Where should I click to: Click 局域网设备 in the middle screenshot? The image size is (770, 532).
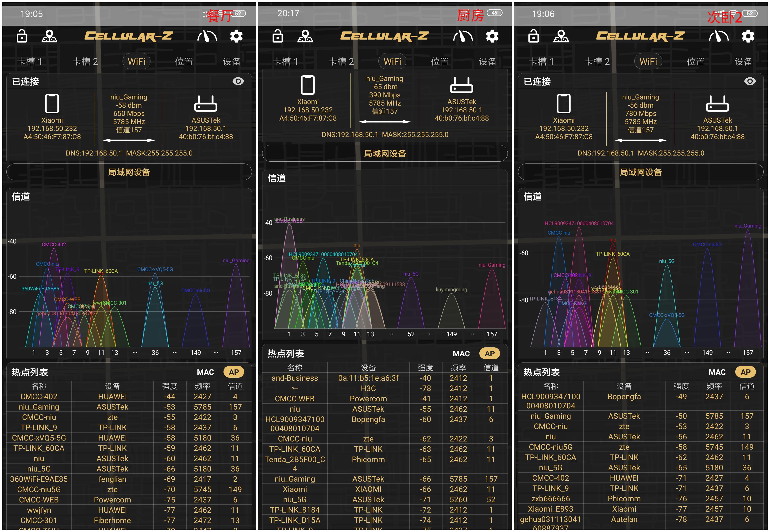point(385,154)
